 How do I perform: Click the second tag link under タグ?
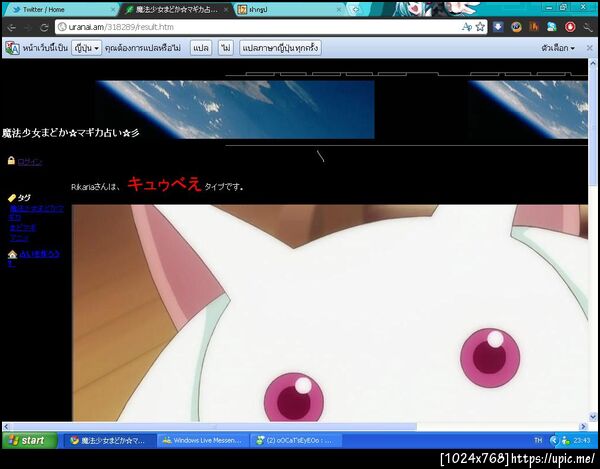[23, 228]
